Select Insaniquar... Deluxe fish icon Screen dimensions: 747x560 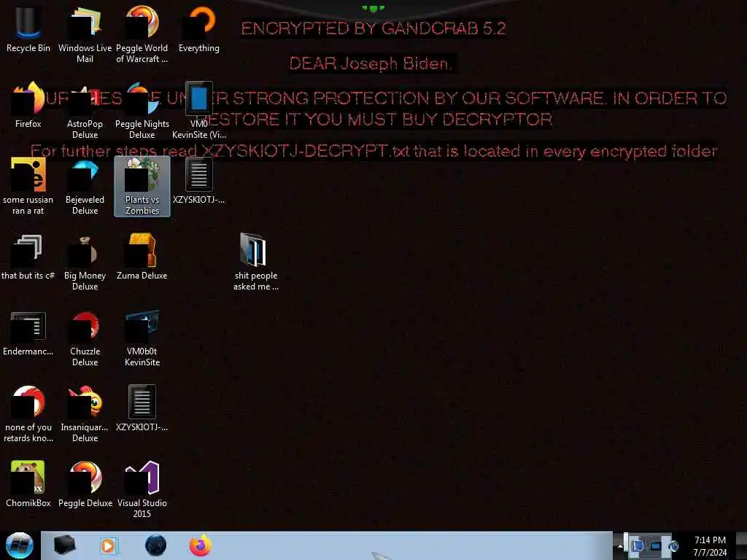point(85,413)
